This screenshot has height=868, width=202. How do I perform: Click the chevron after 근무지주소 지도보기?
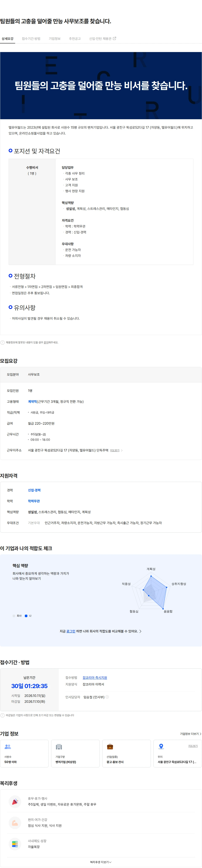coord(122,450)
